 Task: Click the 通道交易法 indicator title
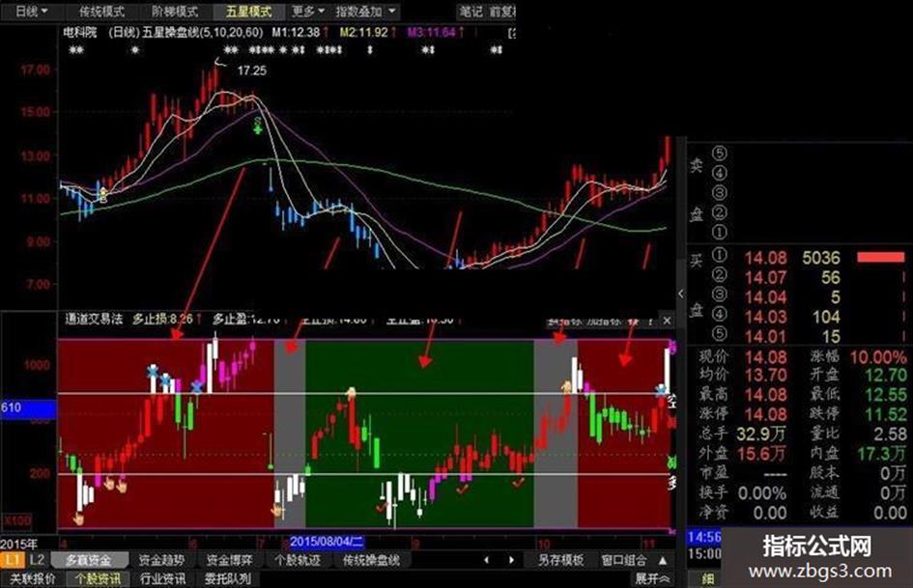coord(94,319)
